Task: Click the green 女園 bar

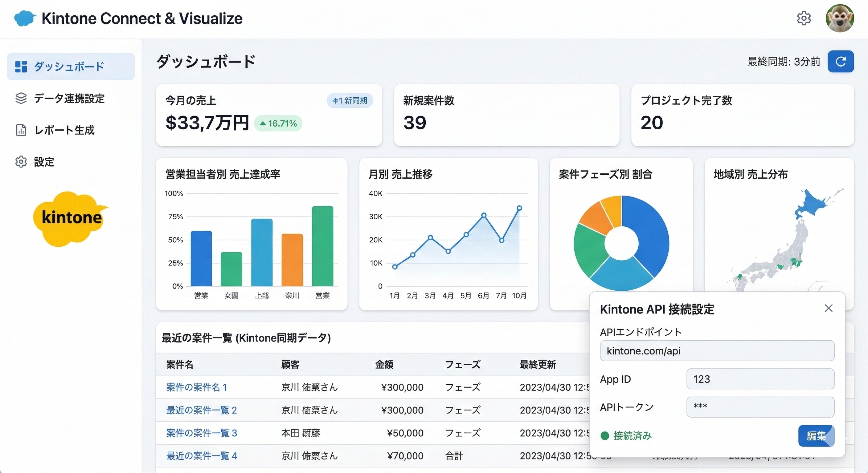Action: pyautogui.click(x=231, y=269)
